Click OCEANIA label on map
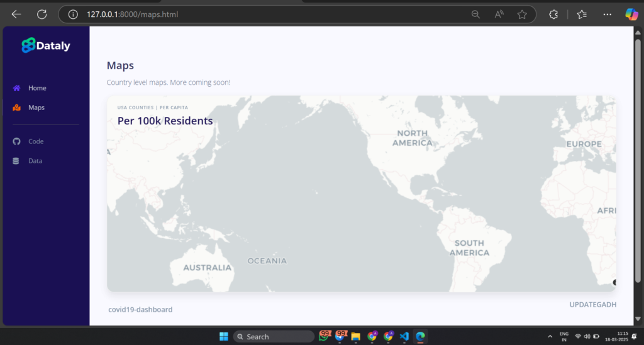 (267, 261)
